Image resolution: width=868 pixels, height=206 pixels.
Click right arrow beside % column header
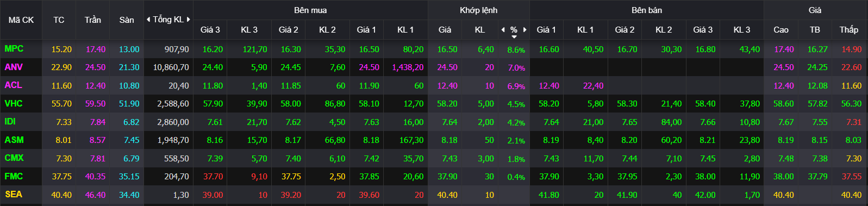tap(525, 30)
